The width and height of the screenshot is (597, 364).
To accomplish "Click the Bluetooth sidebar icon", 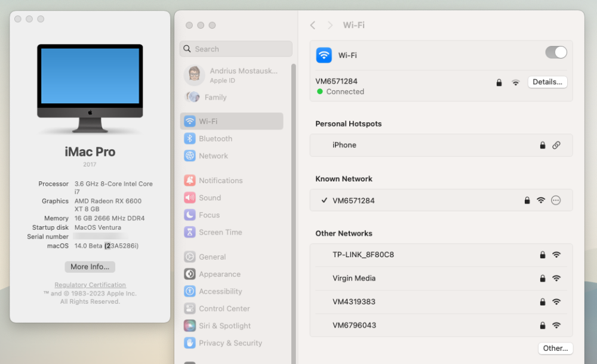I will point(190,138).
